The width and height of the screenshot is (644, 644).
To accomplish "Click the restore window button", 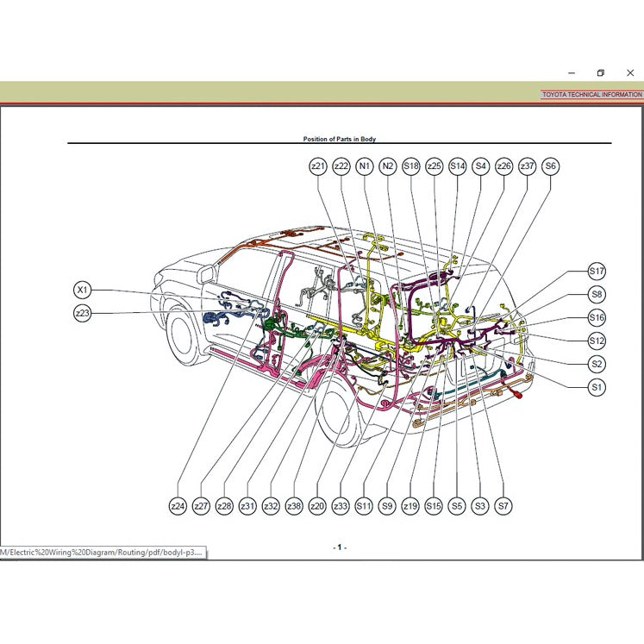I will pos(601,73).
